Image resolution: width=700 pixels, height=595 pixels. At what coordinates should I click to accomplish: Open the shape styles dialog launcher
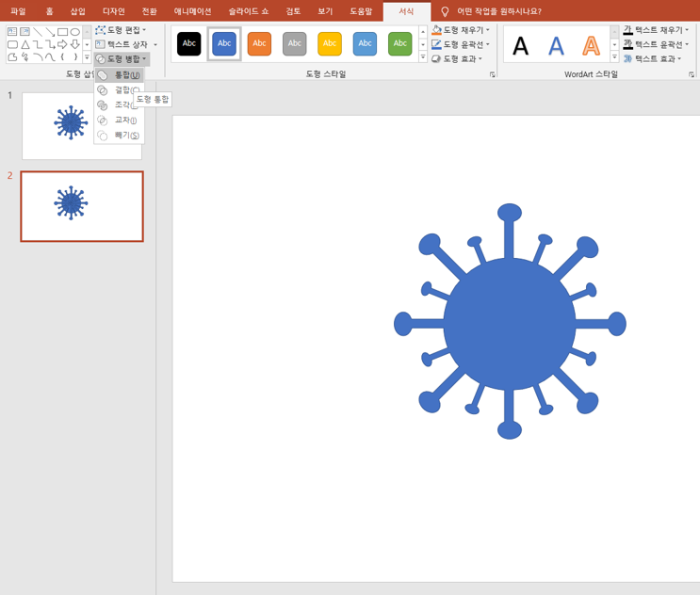pos(493,74)
